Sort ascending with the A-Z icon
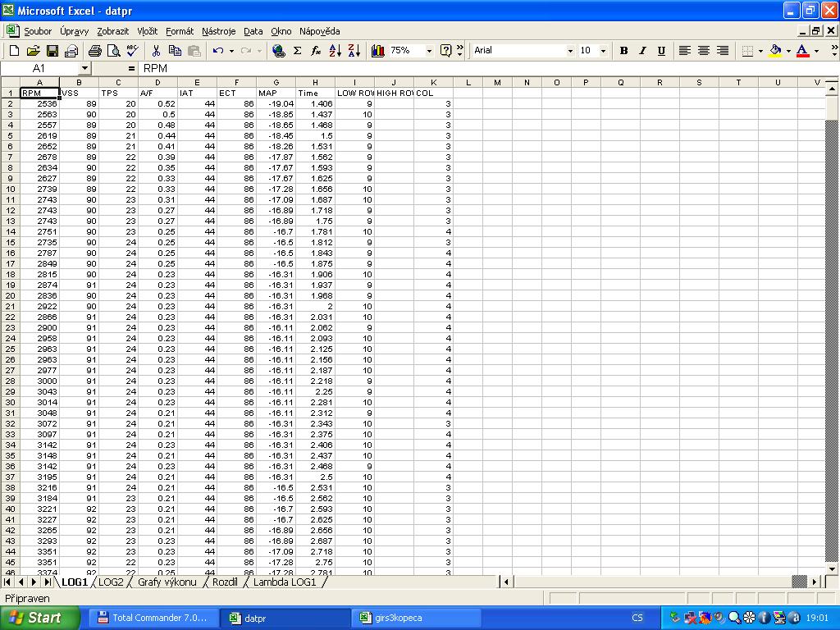 click(335, 51)
